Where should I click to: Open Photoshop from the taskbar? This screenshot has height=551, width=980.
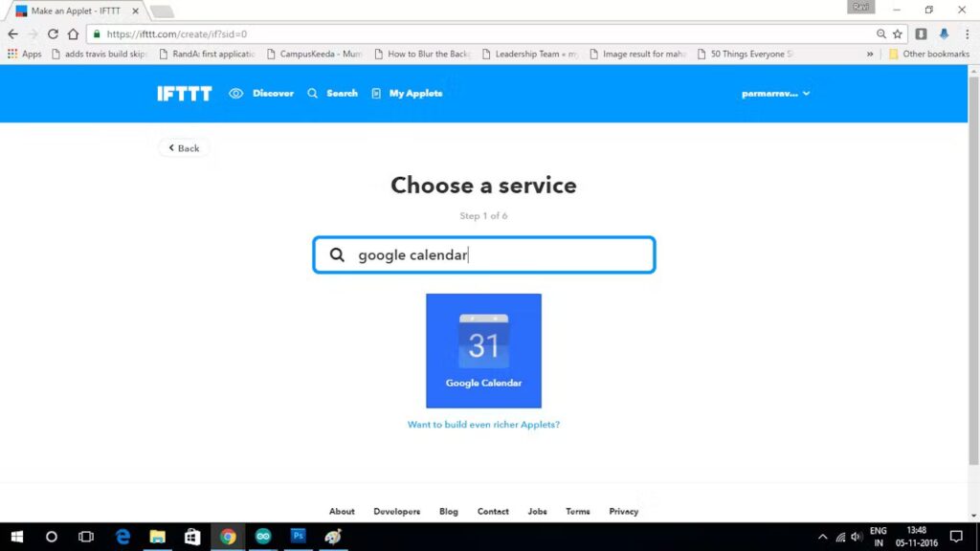pyautogui.click(x=299, y=537)
